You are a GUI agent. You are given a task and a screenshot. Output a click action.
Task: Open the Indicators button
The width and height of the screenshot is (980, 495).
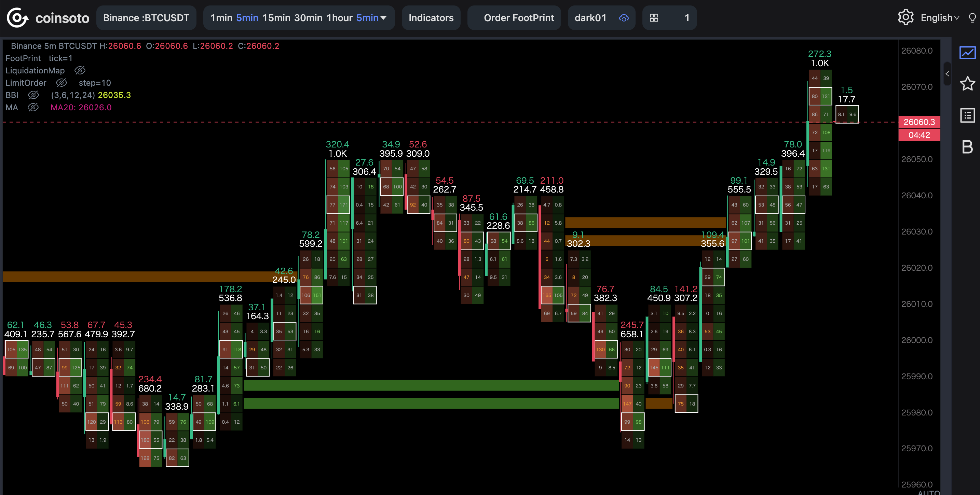point(431,18)
